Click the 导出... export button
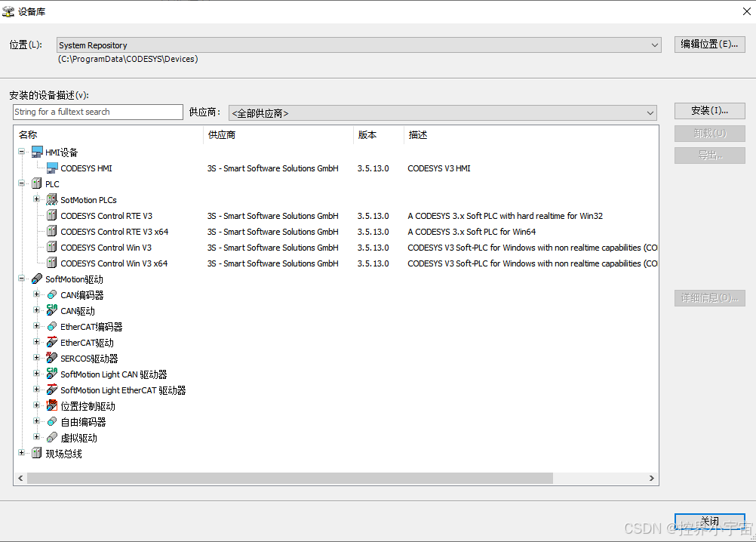756x542 pixels. click(x=710, y=156)
